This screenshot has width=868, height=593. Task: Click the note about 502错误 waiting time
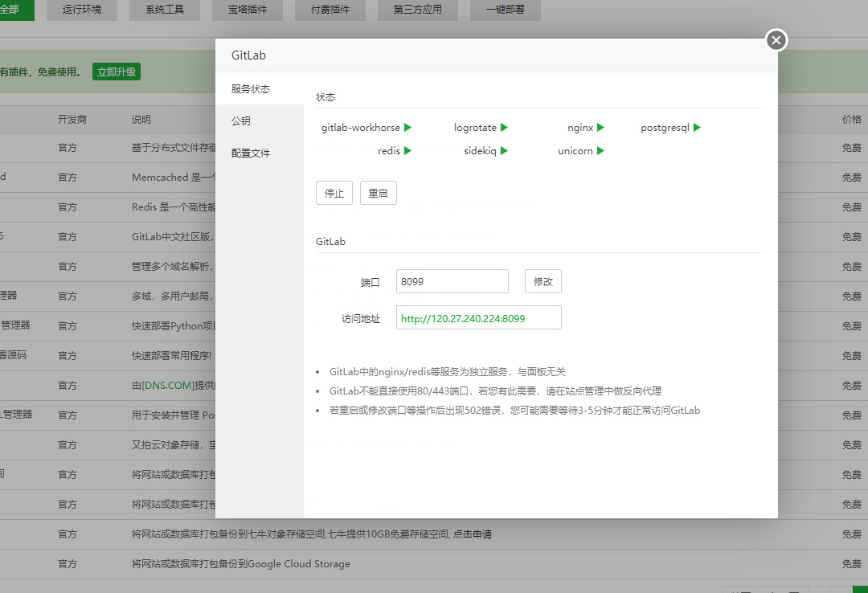pos(515,411)
